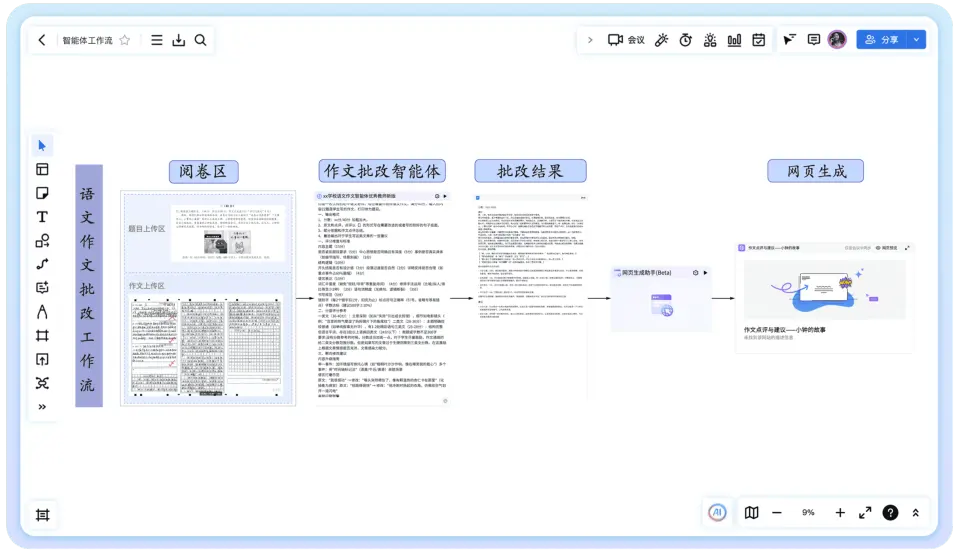Open the share dropdown arrow
This screenshot has height=556, width=960.
(917, 40)
